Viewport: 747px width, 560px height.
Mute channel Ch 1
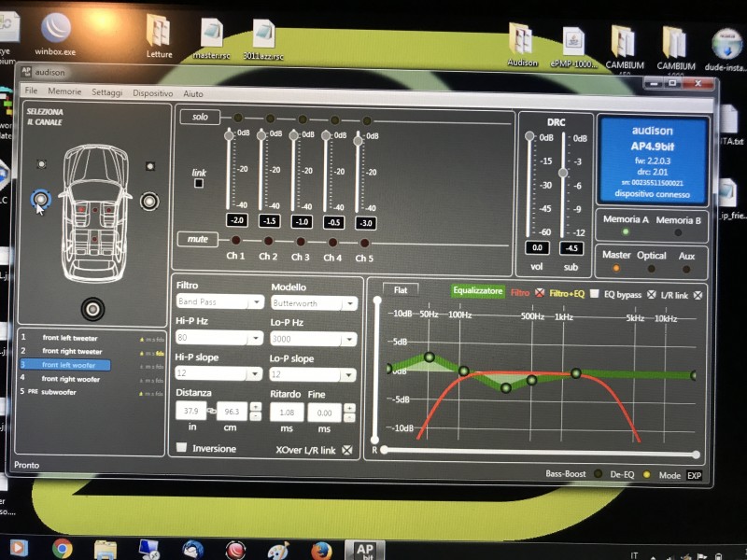[x=235, y=240]
